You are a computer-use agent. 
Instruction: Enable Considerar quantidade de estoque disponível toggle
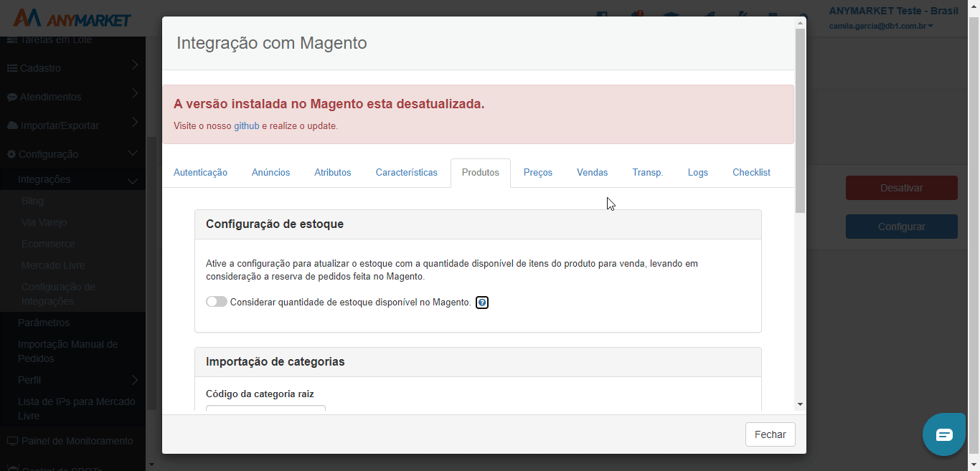pyautogui.click(x=217, y=302)
